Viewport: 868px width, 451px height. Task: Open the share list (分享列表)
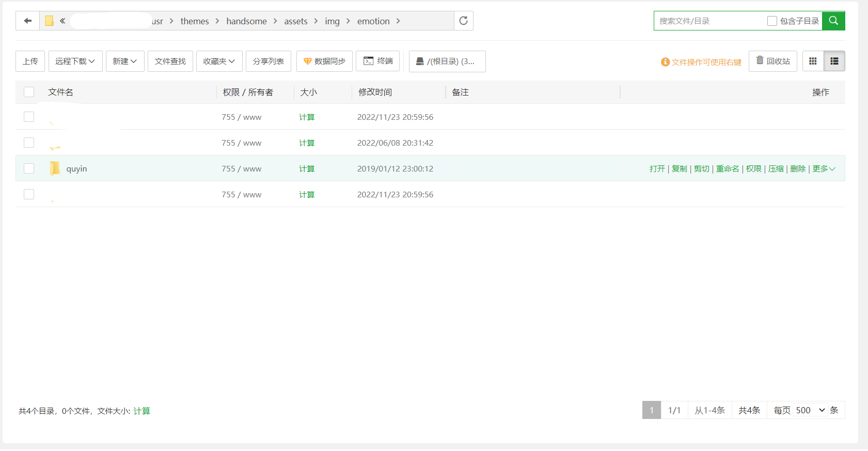click(269, 61)
